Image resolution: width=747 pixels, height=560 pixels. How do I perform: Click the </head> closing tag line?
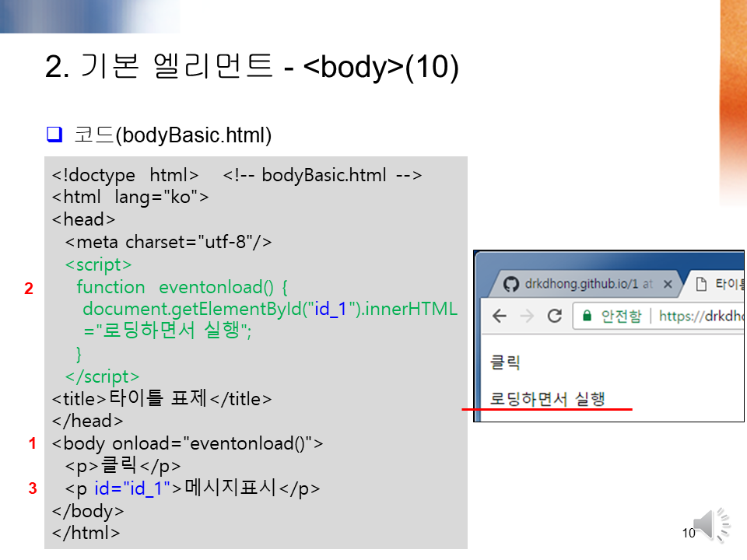pyautogui.click(x=87, y=421)
